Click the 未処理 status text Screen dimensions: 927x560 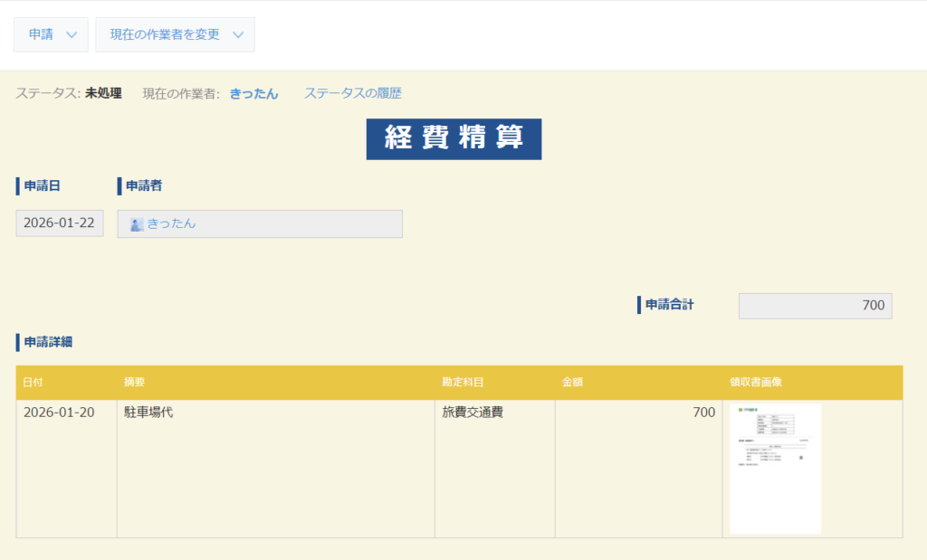tap(103, 93)
